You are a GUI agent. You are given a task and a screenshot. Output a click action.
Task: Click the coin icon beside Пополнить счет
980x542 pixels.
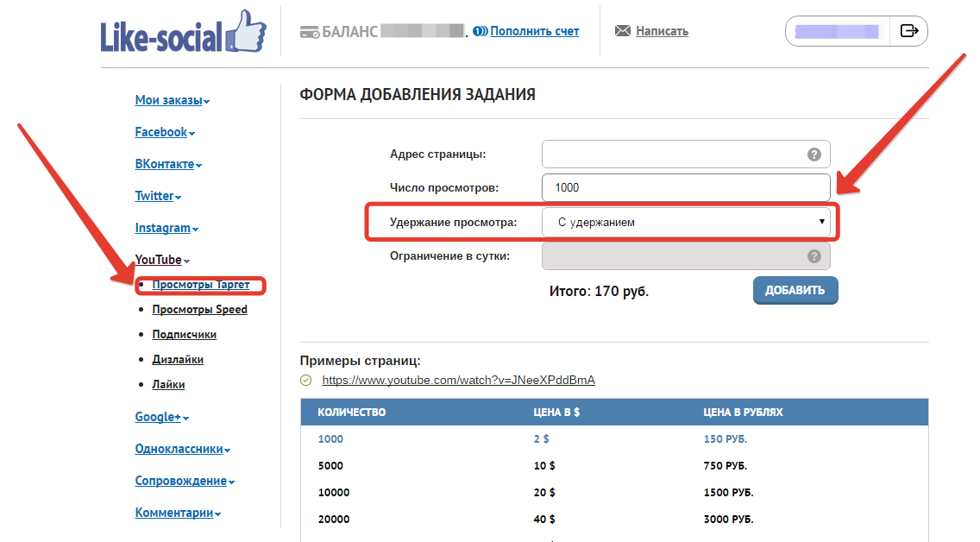[480, 30]
